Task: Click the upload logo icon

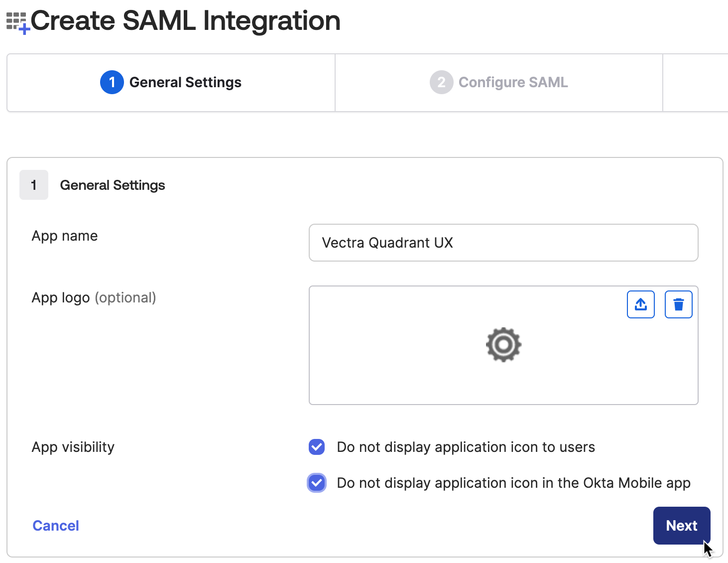Action: pos(640,304)
